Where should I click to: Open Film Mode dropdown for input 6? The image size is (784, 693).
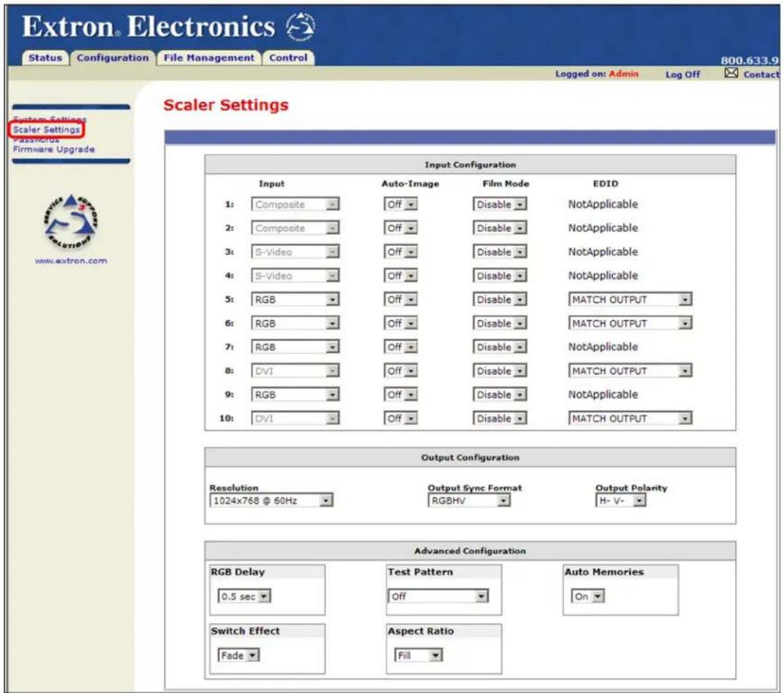[x=499, y=323]
